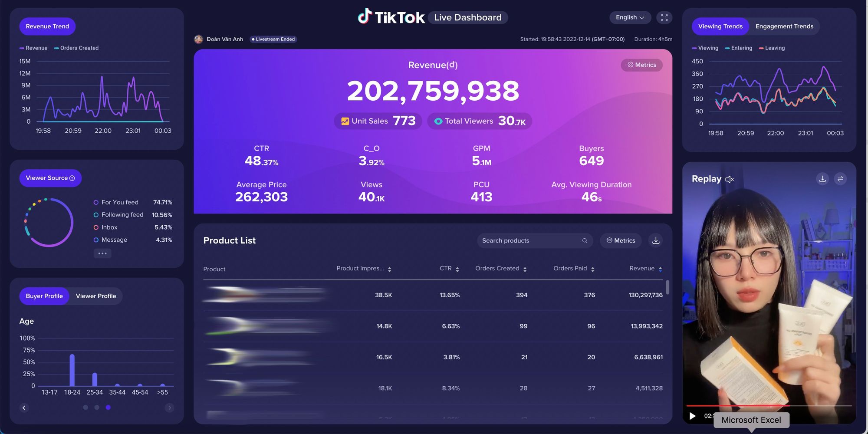Click the Đoàn Vân Anh streamer name

tap(225, 39)
